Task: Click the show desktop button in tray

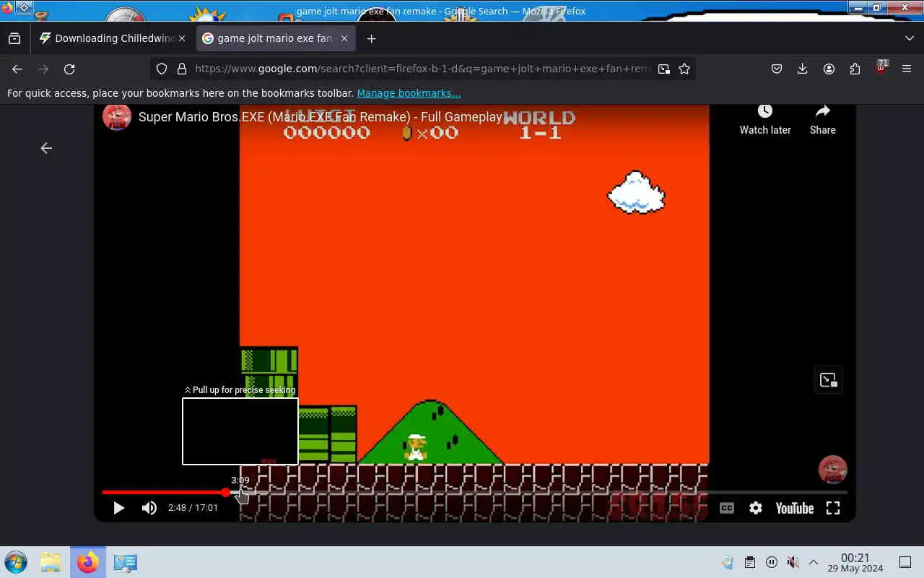Action: click(x=905, y=562)
